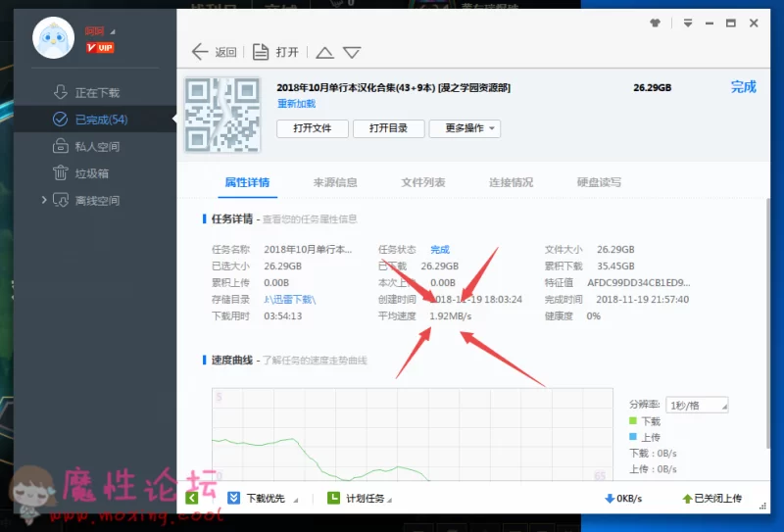Go to previous task with up triangle
This screenshot has height=532, width=784.
pos(324,53)
